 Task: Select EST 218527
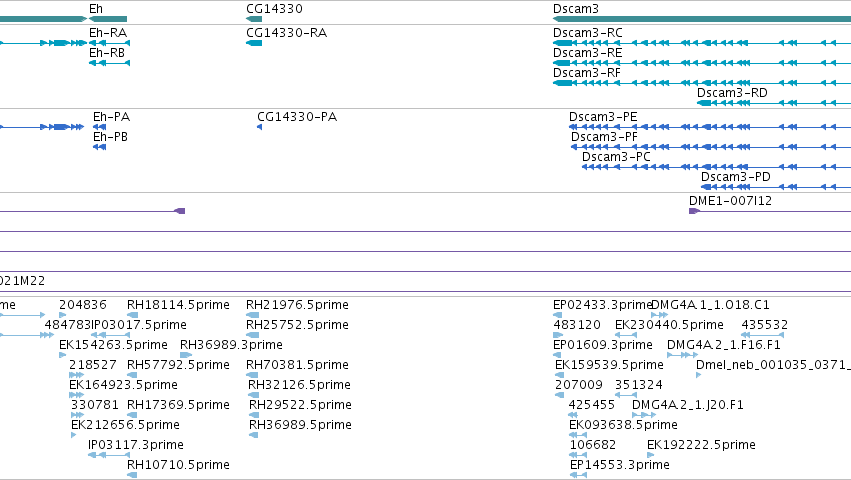point(93,365)
